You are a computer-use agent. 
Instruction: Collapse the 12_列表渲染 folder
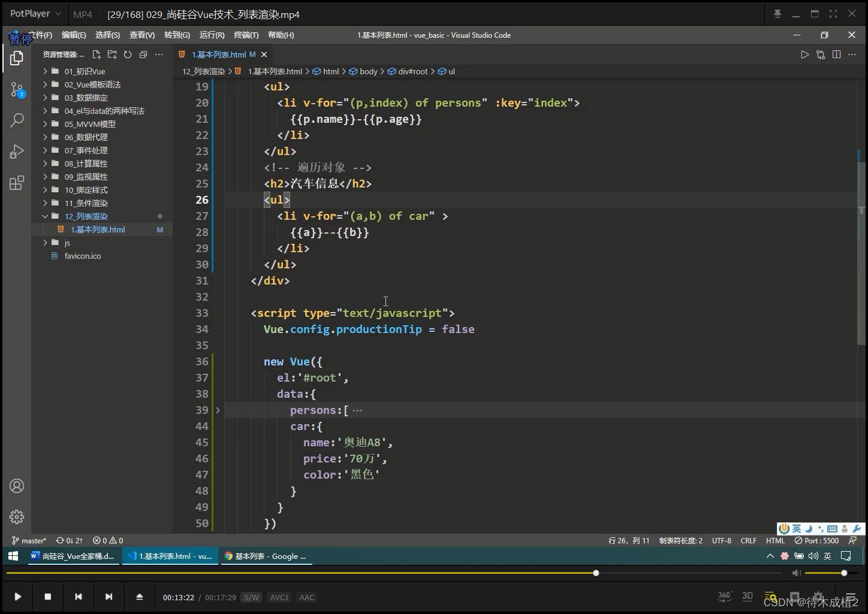tap(45, 216)
